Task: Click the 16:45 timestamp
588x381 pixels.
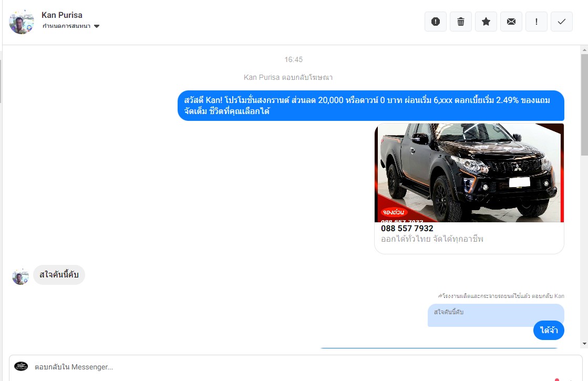Action: click(x=293, y=59)
